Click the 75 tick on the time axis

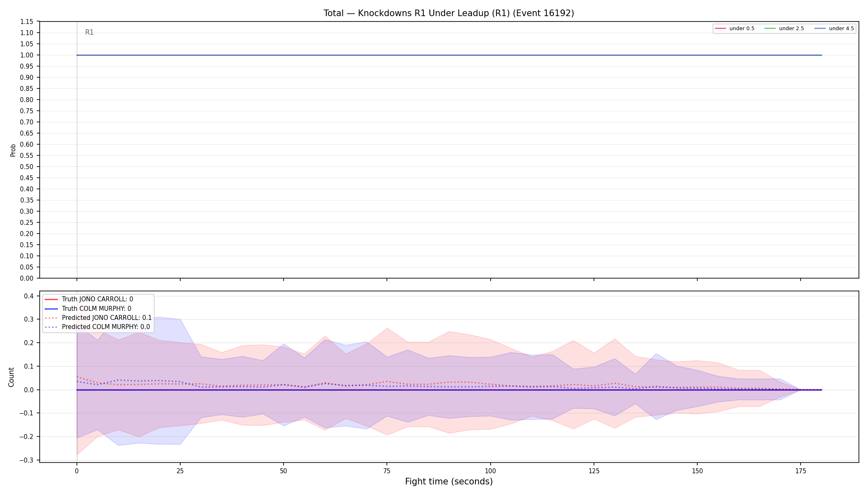(387, 471)
